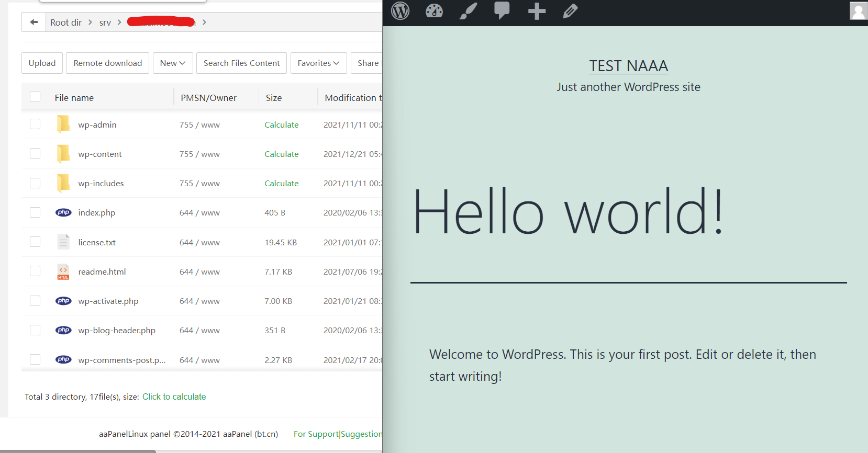Screen dimensions: 868x453
Task: Expand the chevron after srv in path
Action: coord(119,22)
